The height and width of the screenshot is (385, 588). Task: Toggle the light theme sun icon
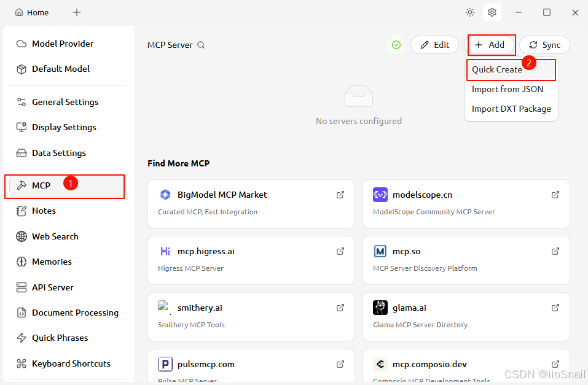(x=470, y=12)
